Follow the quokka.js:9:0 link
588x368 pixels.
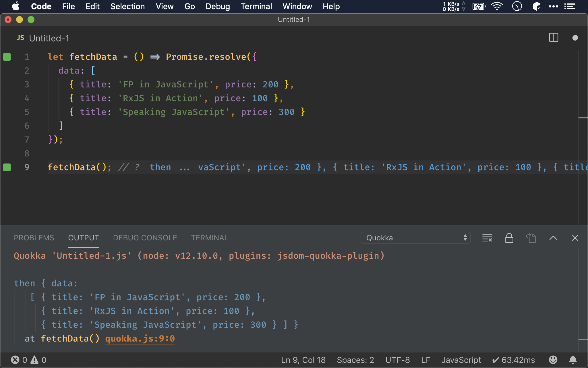(x=140, y=338)
